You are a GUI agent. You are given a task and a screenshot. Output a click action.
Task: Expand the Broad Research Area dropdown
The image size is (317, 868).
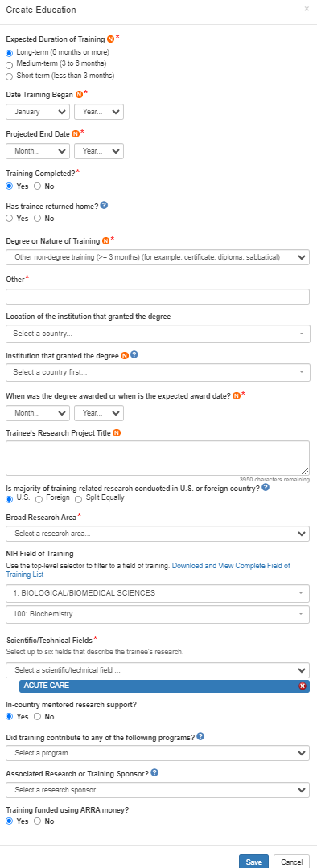pos(158,534)
